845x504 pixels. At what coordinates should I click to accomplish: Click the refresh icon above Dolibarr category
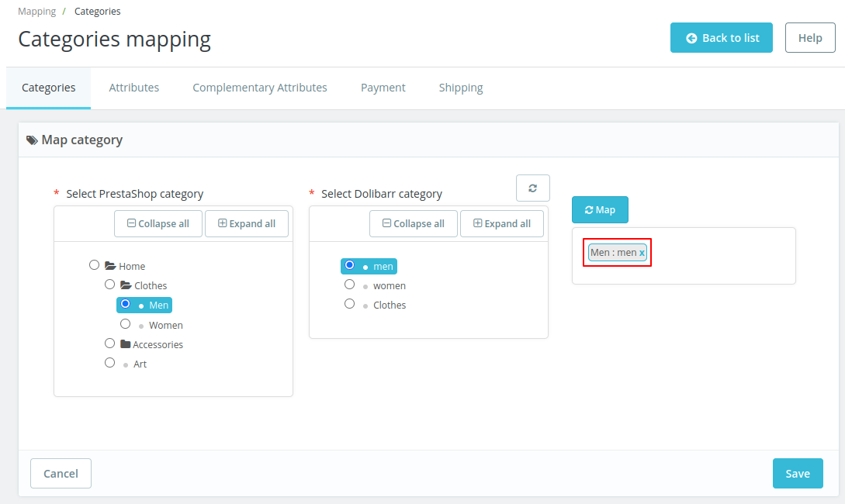click(532, 188)
